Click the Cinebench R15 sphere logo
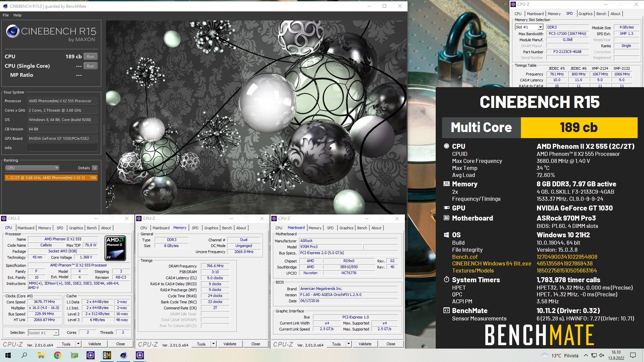Image resolution: width=644 pixels, height=362 pixels. coord(12,31)
